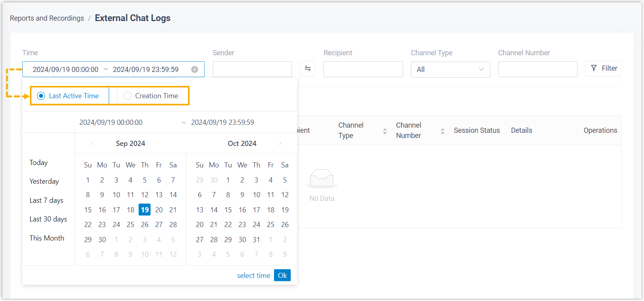Click the select time link
Image resolution: width=644 pixels, height=301 pixels.
253,276
